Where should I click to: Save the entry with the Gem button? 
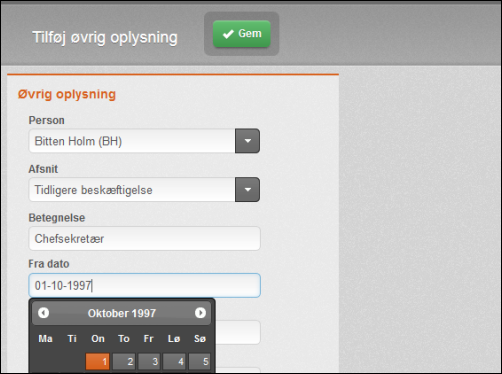(242, 34)
